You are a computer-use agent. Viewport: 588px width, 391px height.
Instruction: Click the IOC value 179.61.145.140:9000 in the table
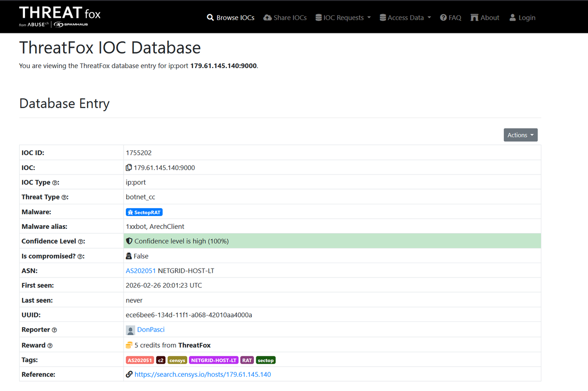(164, 168)
